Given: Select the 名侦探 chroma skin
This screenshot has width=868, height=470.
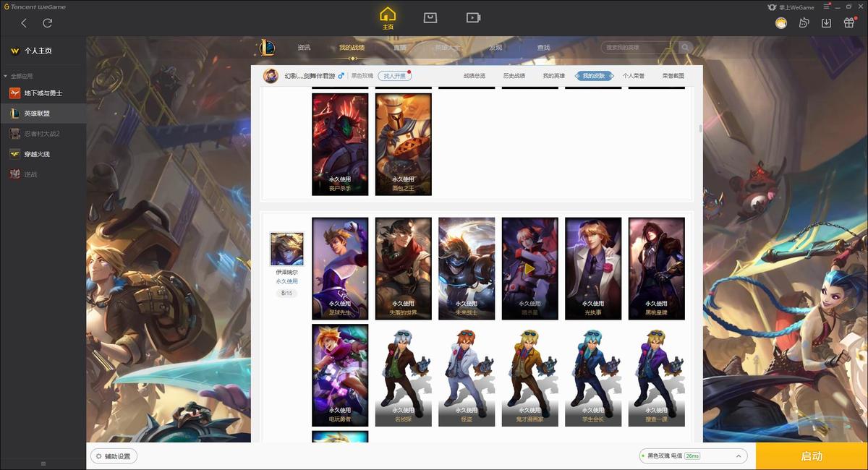Looking at the screenshot, I should [404, 375].
